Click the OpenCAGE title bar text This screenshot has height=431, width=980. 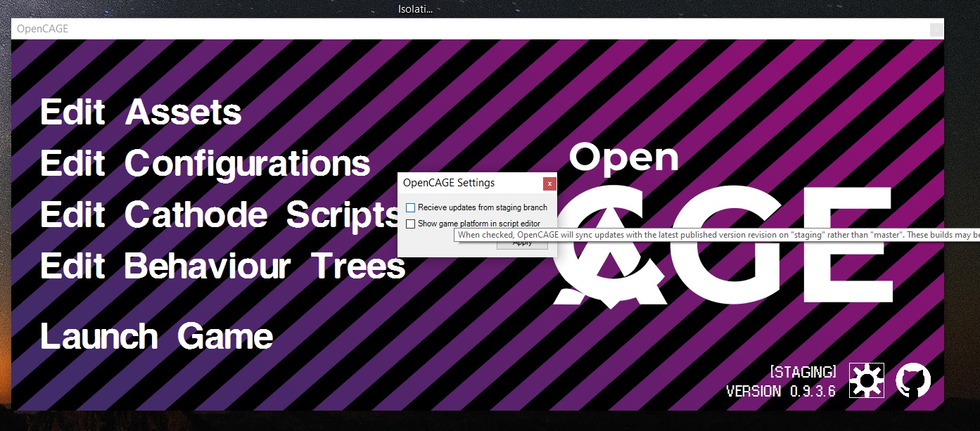pyautogui.click(x=44, y=29)
